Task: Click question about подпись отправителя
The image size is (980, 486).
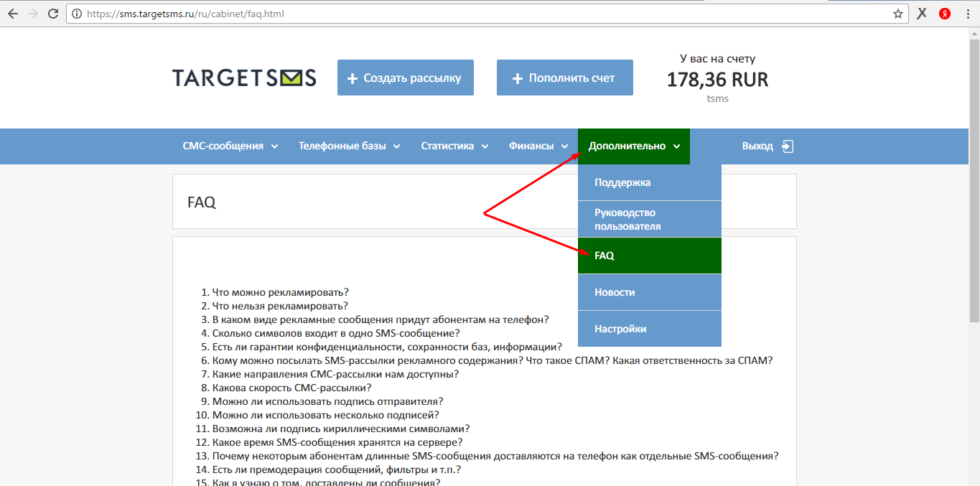Action: (327, 401)
